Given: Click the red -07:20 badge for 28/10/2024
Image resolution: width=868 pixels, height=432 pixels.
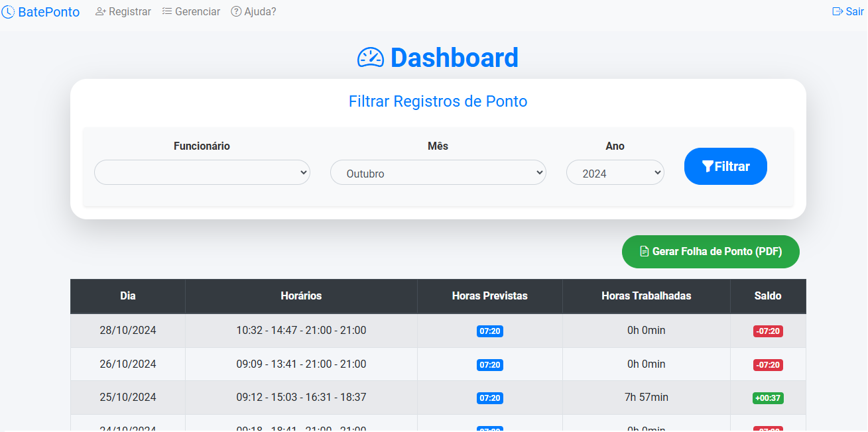Looking at the screenshot, I should tap(768, 331).
